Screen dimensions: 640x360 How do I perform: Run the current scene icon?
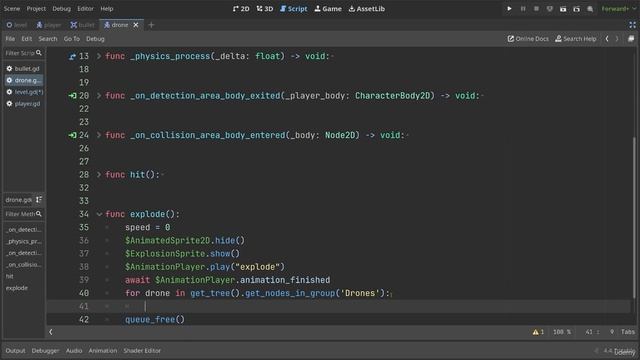(x=563, y=9)
